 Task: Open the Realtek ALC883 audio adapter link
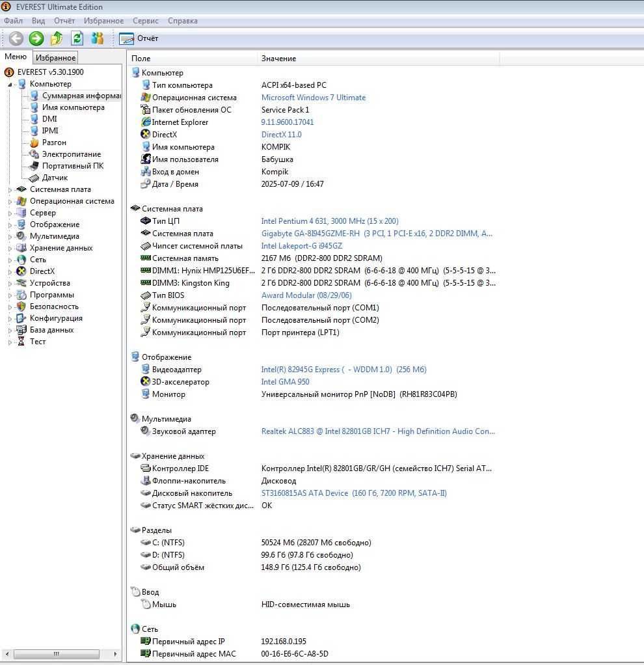378,431
